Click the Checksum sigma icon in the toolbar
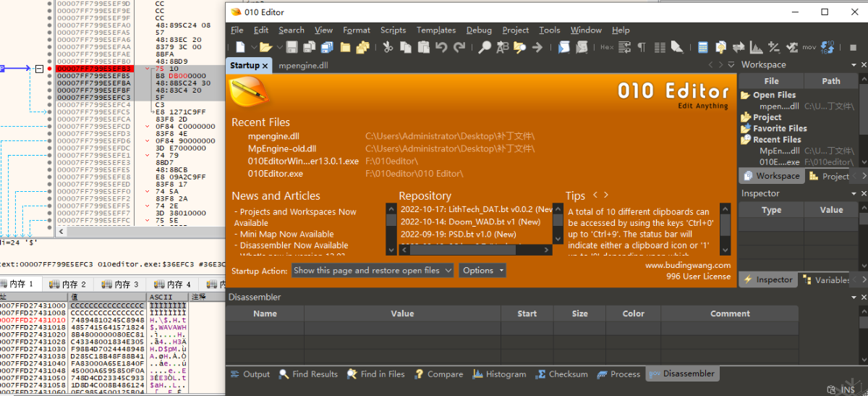Image resolution: width=868 pixels, height=396 pixels. (x=792, y=47)
